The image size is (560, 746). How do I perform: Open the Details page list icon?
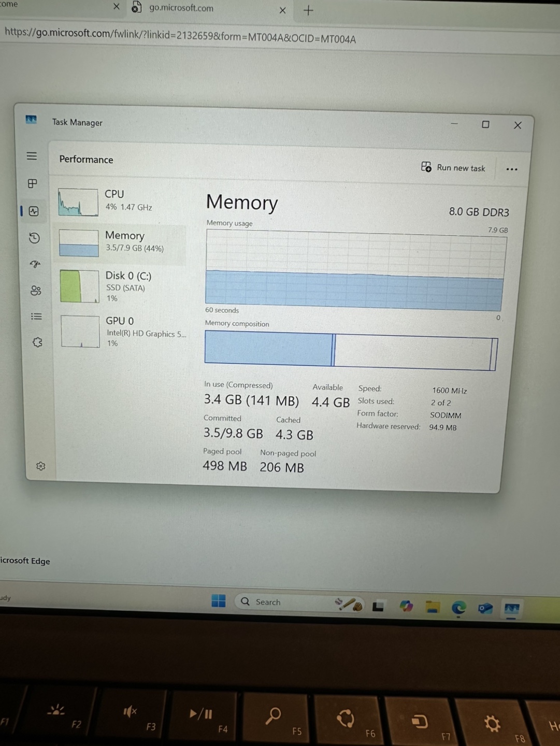point(36,317)
